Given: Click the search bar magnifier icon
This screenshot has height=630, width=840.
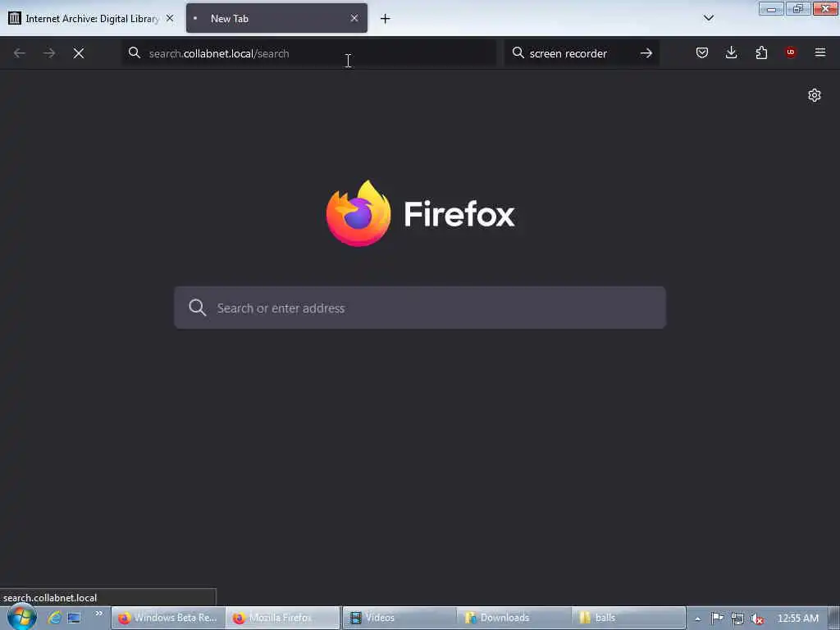Looking at the screenshot, I should pos(518,53).
